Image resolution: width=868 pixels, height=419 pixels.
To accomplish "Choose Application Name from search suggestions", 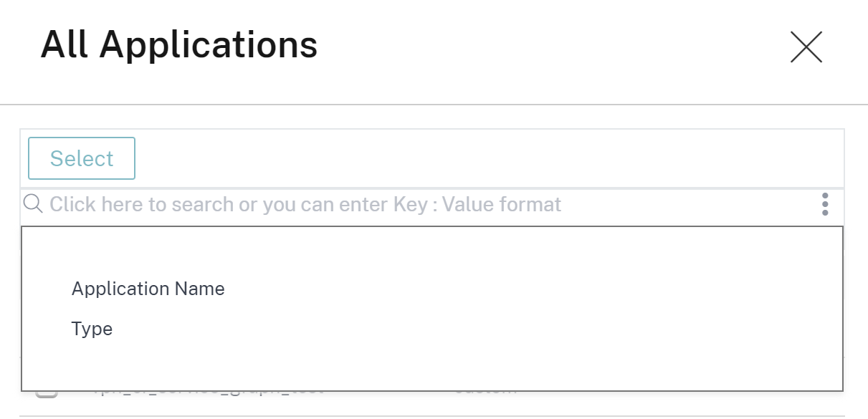I will (148, 289).
